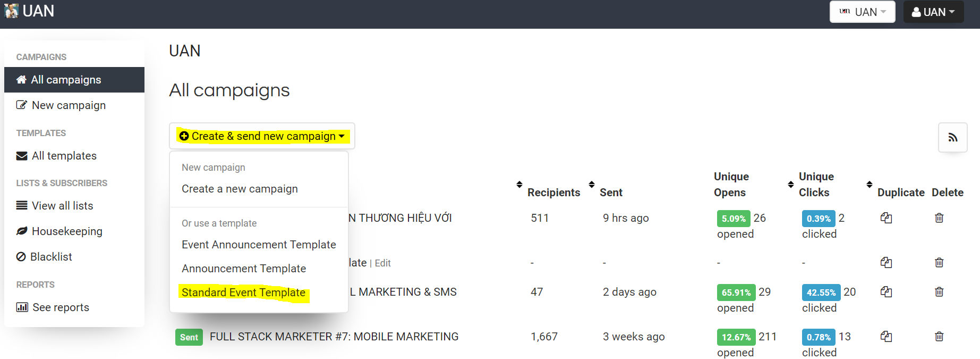
Task: Sort the table by Recipients column arrows
Action: (x=519, y=185)
